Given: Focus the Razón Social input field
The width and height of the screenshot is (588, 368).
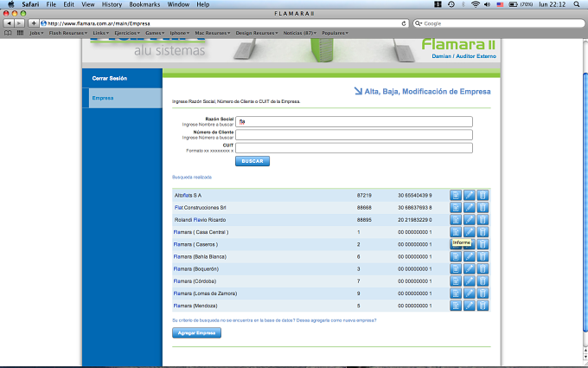Looking at the screenshot, I should tap(354, 122).
